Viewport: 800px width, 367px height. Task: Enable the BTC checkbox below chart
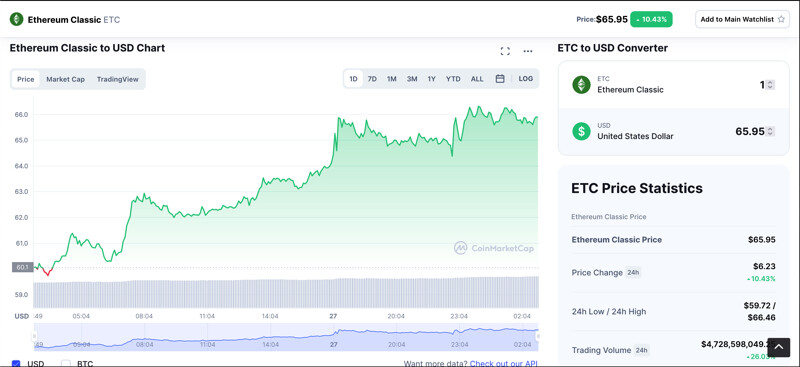[x=66, y=363]
